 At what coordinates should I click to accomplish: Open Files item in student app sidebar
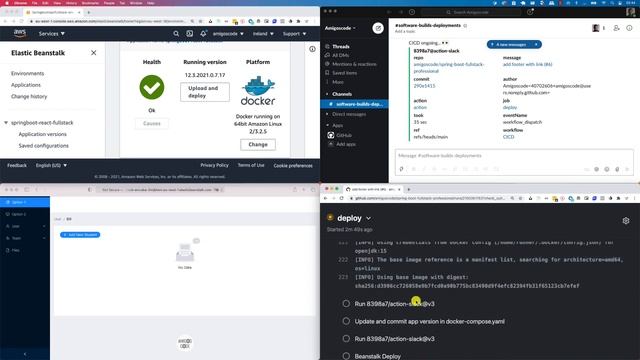(x=25, y=250)
